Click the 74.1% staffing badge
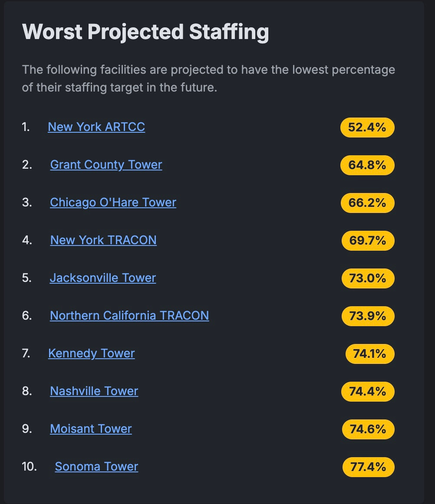The height and width of the screenshot is (504, 435). click(370, 353)
